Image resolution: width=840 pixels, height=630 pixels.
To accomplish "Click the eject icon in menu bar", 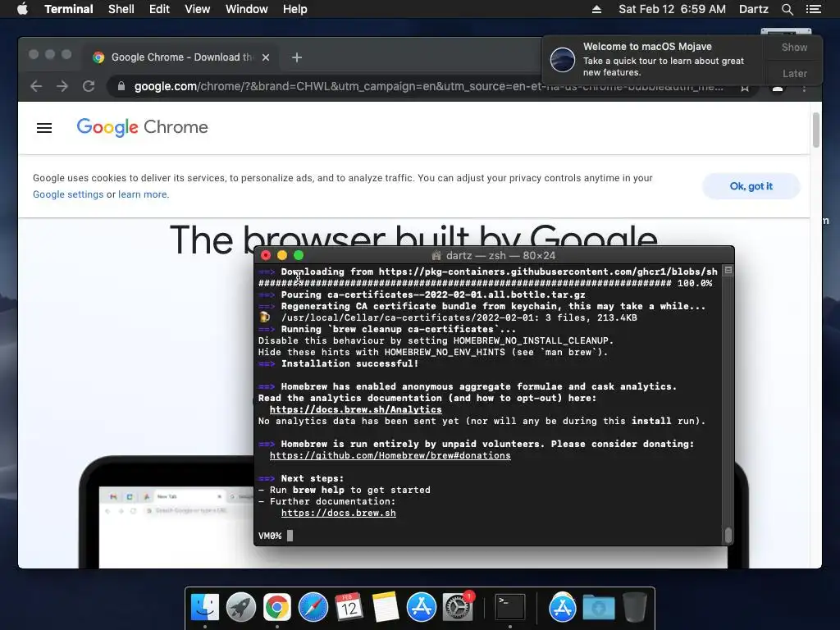I will click(596, 9).
